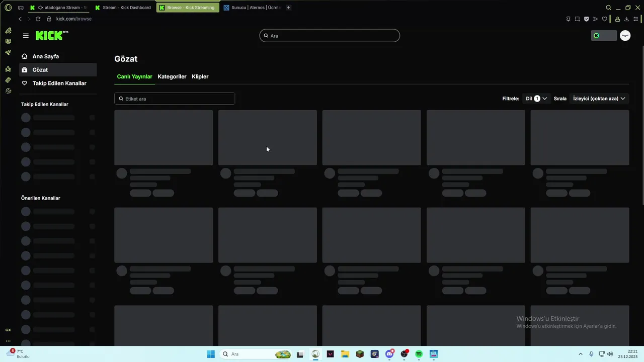Open the Kick balance button in header
Image resolution: width=644 pixels, height=362 pixels.
coord(604,36)
